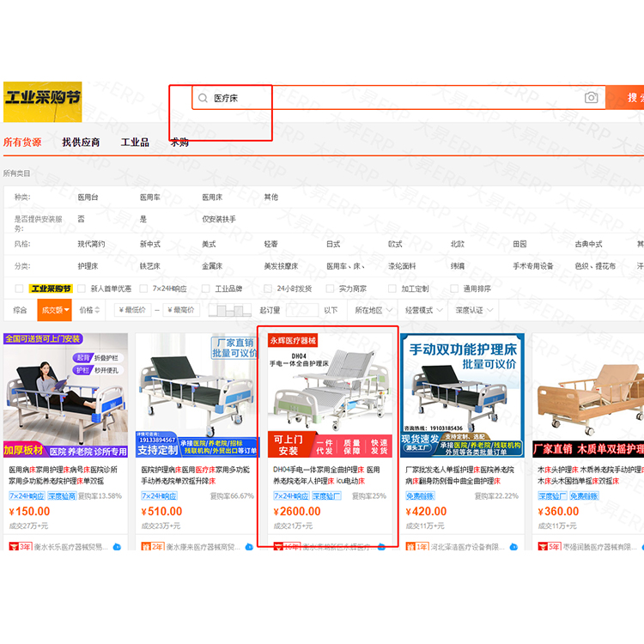Screen dimensions: 644x644
Task: Filter category by 金属床
Action: coord(212,266)
